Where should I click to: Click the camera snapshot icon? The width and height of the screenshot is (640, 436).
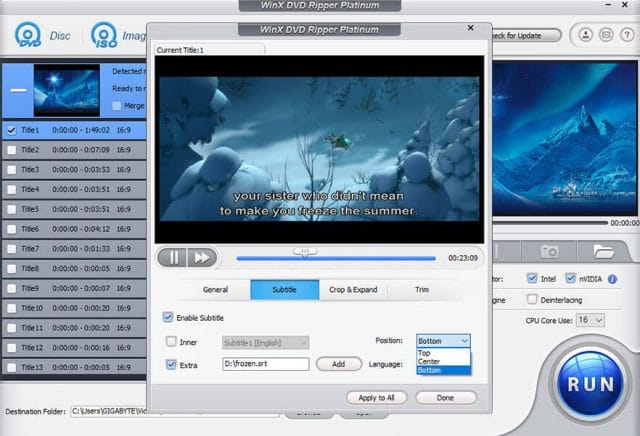tap(549, 251)
